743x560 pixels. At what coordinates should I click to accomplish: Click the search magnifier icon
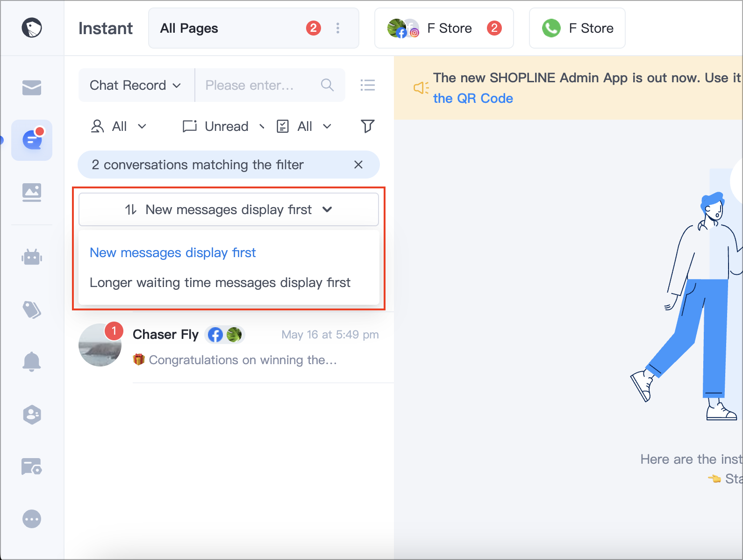pos(328,85)
